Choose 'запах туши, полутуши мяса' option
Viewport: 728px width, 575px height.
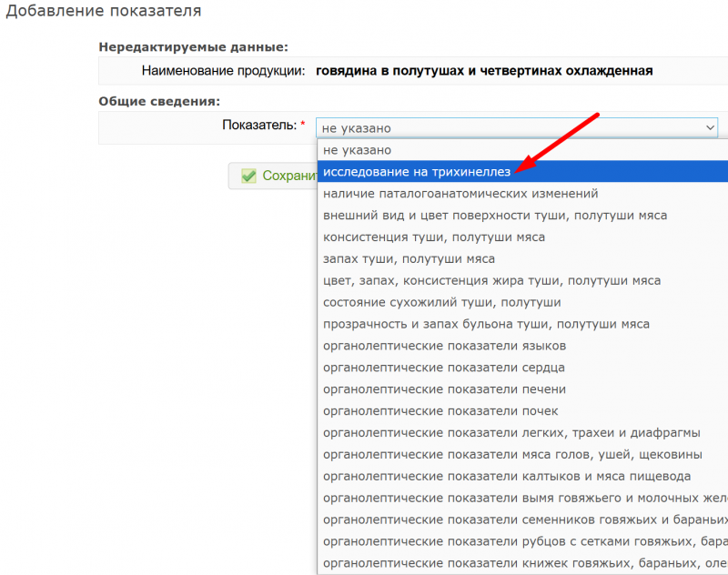point(410,259)
